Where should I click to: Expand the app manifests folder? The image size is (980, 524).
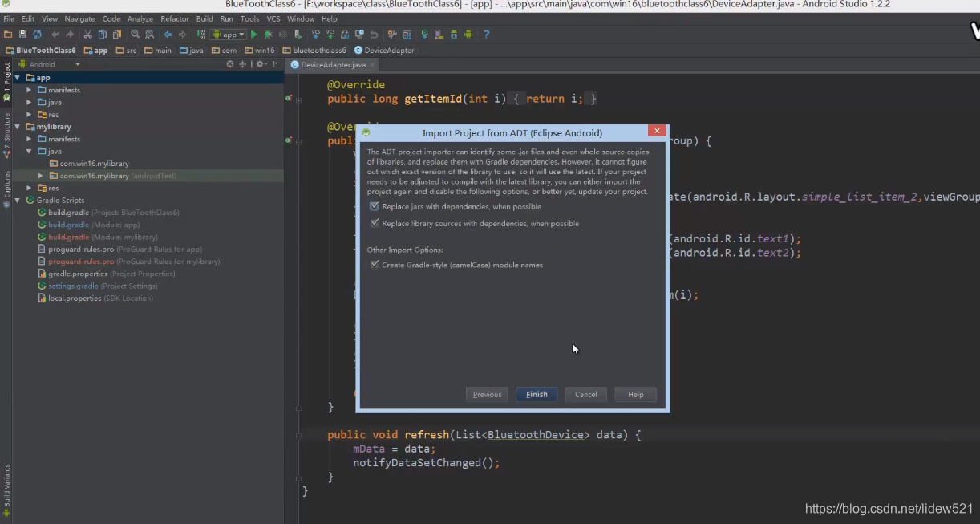[29, 90]
